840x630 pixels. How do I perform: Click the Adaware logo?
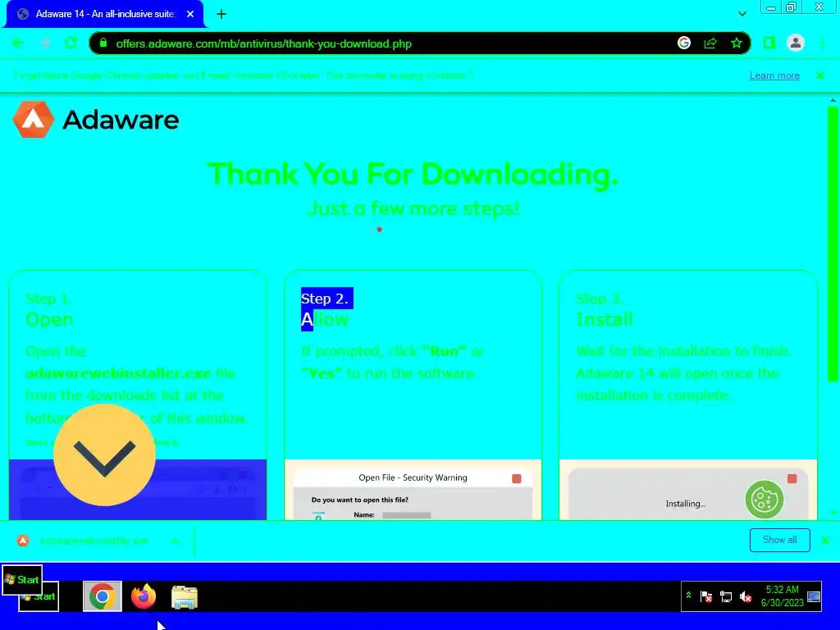(x=95, y=120)
